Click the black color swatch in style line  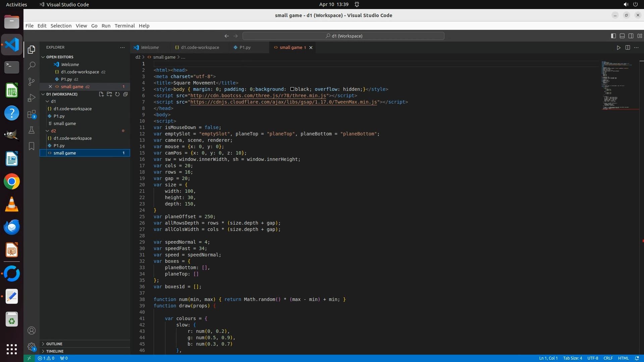pos(292,89)
